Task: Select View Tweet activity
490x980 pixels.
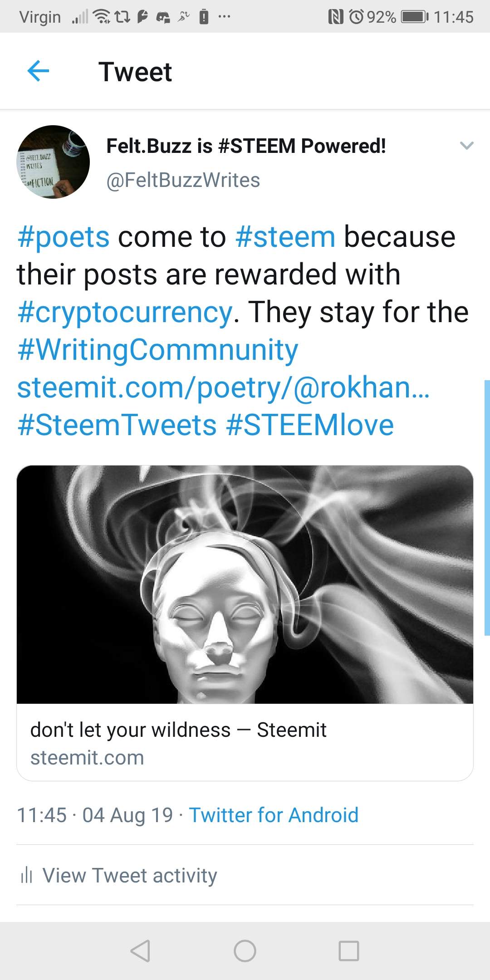Action: click(x=130, y=875)
